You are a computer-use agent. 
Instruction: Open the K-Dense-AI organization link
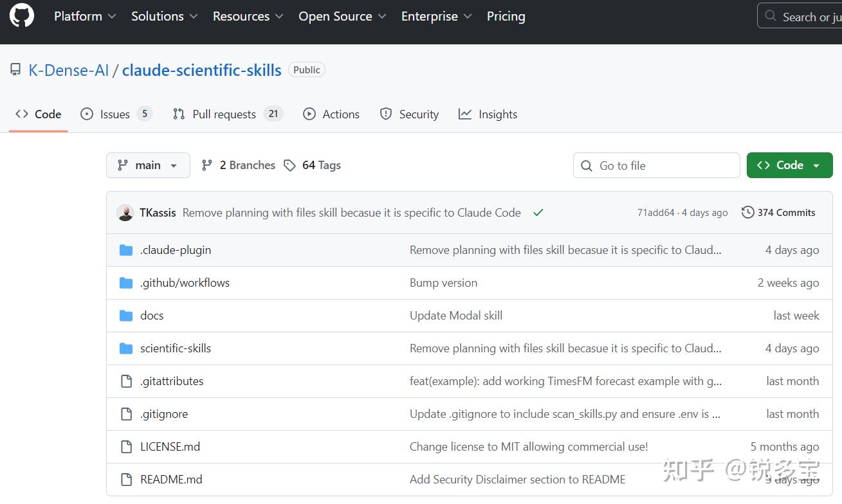pos(69,70)
